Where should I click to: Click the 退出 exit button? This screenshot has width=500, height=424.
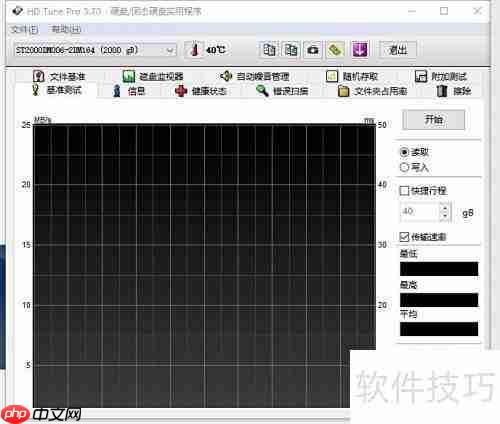[398, 50]
